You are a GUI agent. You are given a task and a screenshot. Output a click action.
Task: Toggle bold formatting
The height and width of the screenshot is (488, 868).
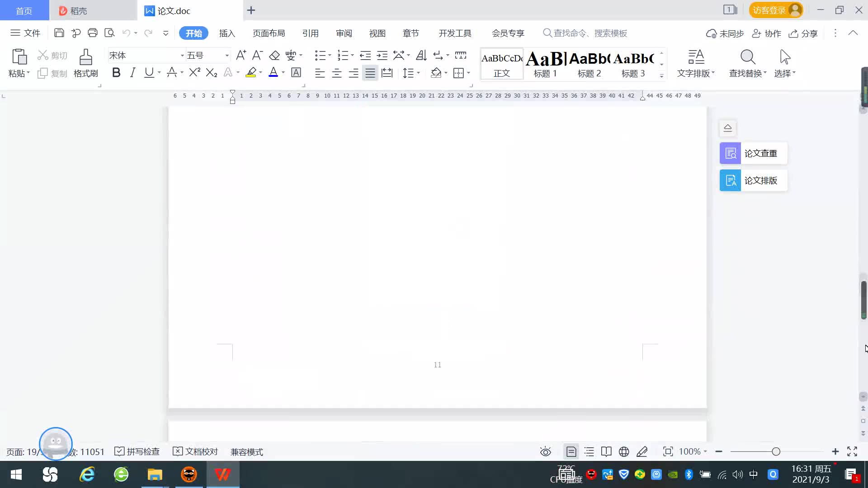tap(116, 73)
